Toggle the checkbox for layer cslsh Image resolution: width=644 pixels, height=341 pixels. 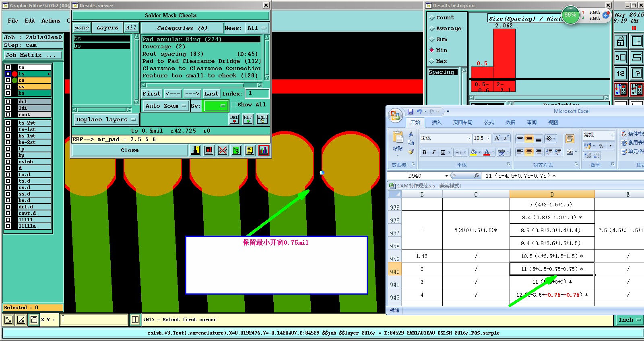8,162
